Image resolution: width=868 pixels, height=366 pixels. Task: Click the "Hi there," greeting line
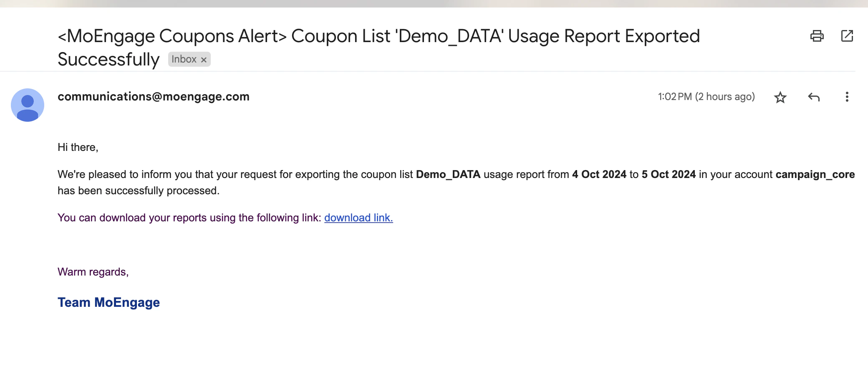coord(78,147)
